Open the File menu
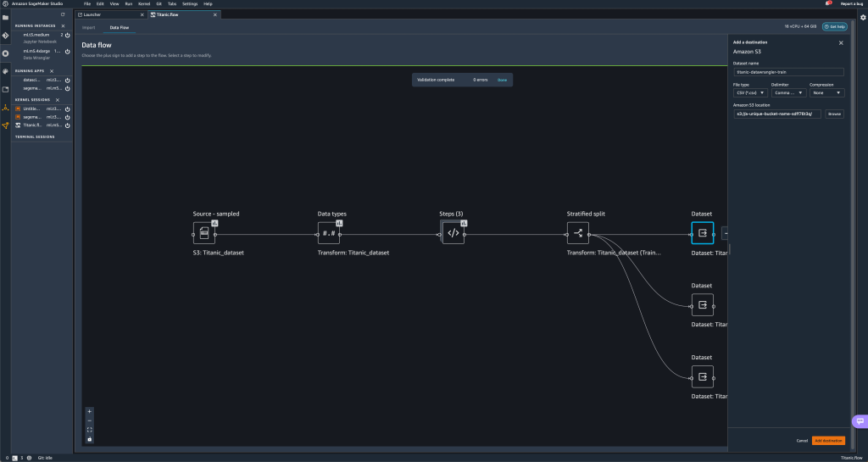The width and height of the screenshot is (868, 462). 87,4
